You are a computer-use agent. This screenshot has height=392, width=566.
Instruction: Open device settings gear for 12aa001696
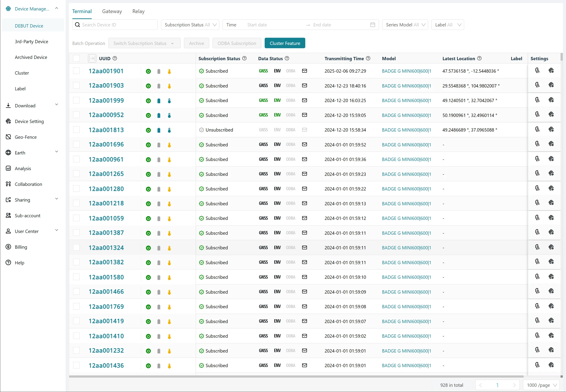(x=551, y=144)
